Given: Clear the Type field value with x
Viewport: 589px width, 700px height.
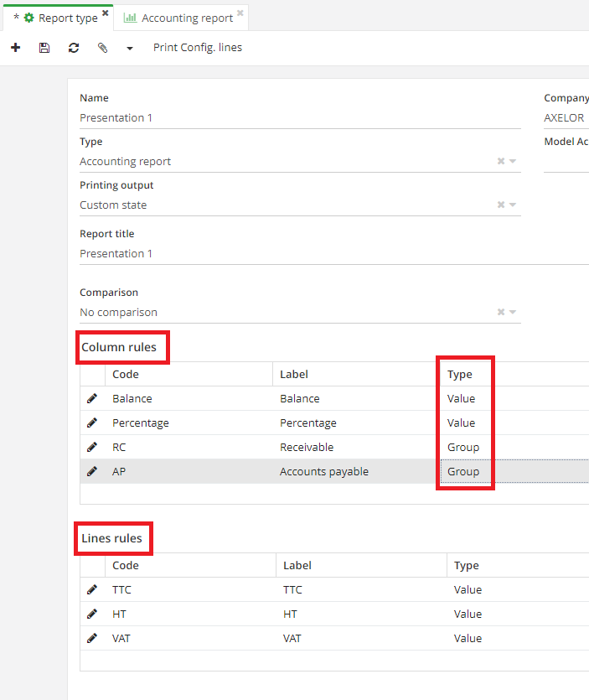Looking at the screenshot, I should coord(501,162).
